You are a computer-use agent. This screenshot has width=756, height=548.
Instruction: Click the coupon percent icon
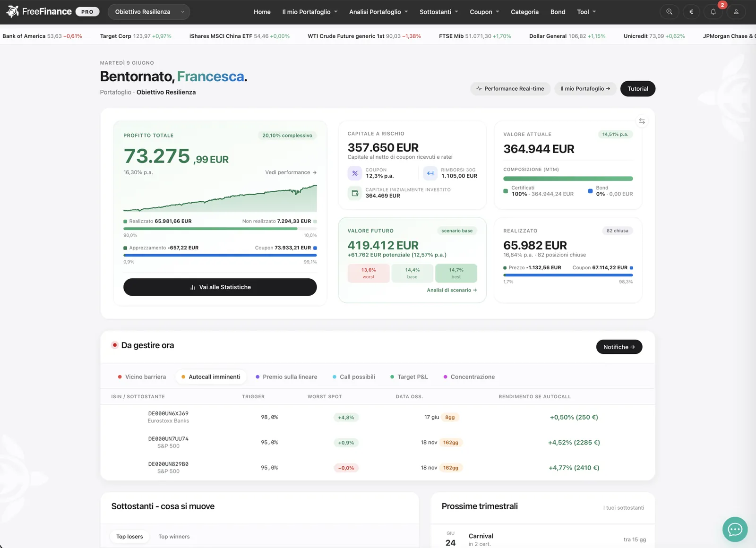tap(355, 173)
